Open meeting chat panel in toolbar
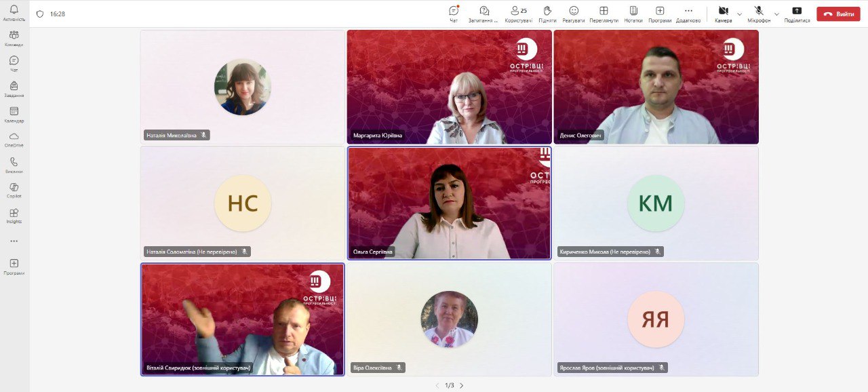The width and height of the screenshot is (868, 392). [454, 14]
